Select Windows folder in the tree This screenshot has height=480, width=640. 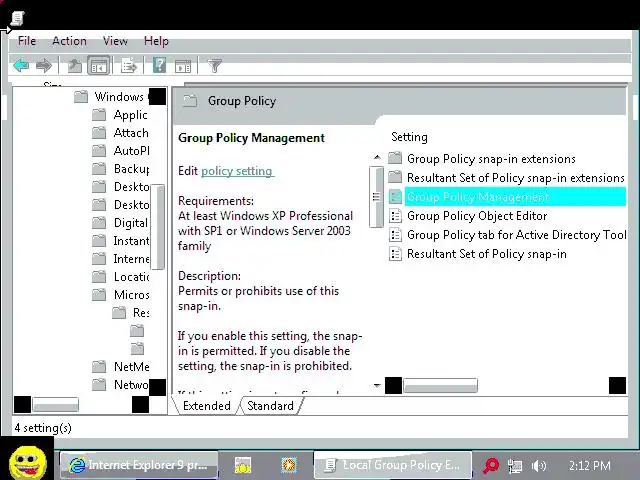coord(111,97)
